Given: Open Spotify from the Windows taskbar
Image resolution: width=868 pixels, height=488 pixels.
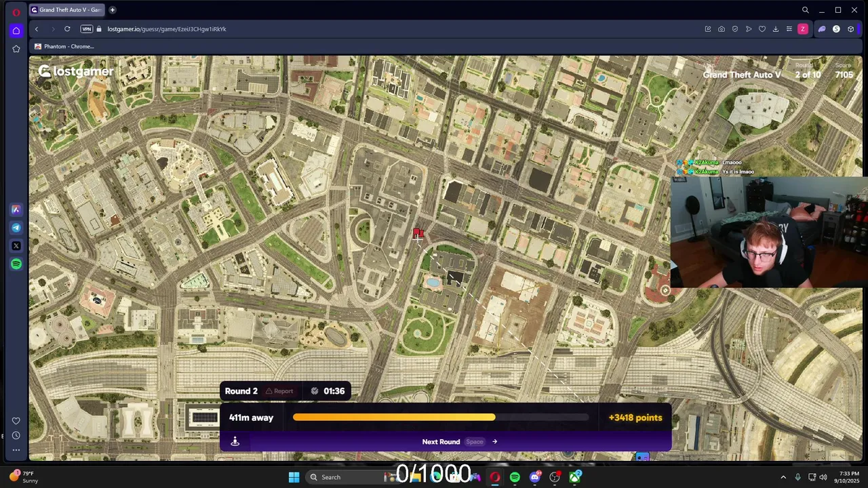Looking at the screenshot, I should pyautogui.click(x=515, y=477).
